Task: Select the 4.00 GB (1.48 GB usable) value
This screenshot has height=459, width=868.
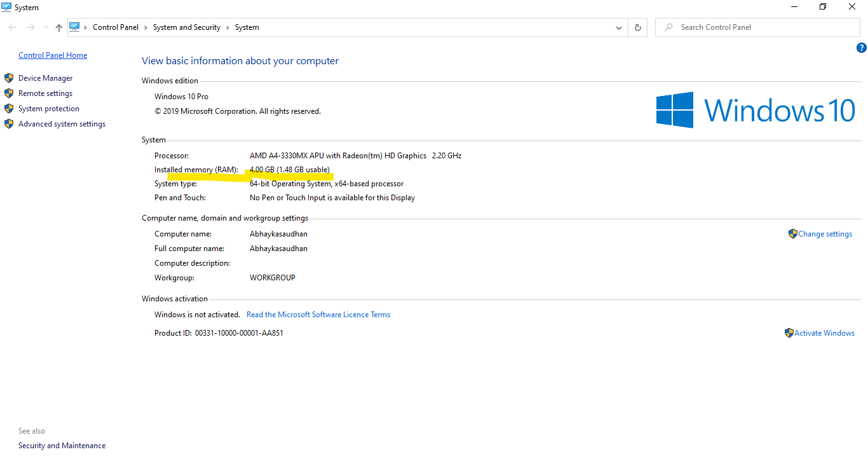Action: pyautogui.click(x=290, y=170)
